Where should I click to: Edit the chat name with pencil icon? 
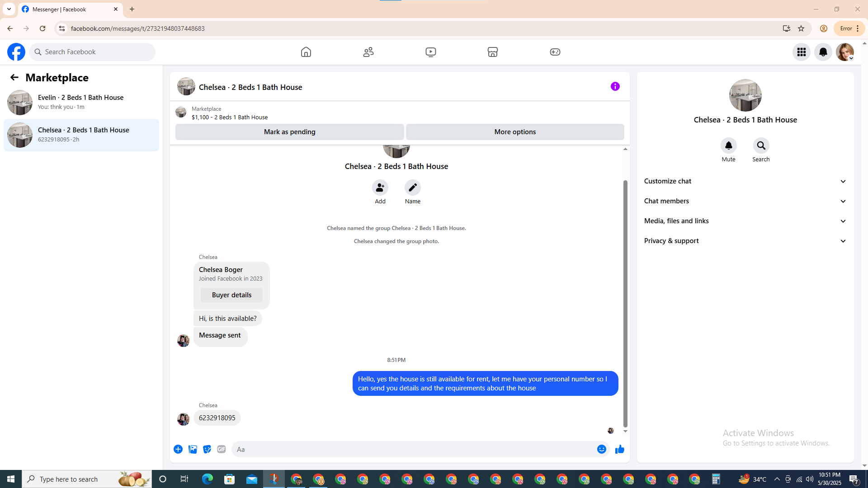[x=413, y=188]
